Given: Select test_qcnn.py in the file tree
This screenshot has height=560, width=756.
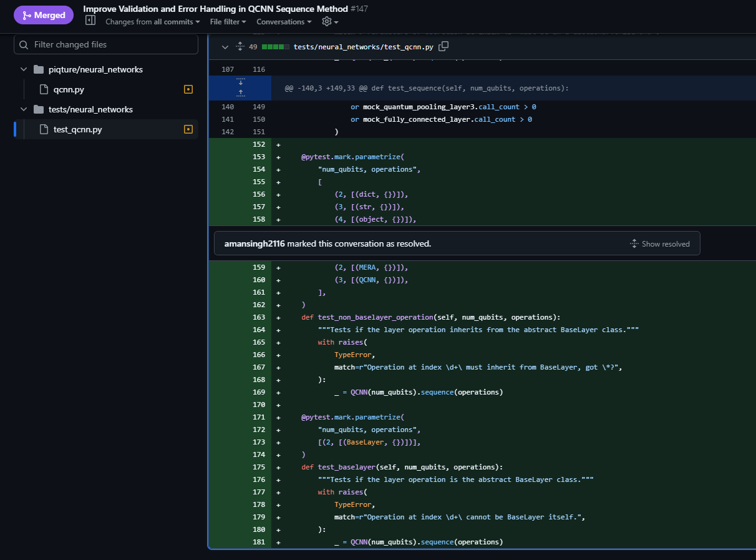Looking at the screenshot, I should click(x=77, y=129).
